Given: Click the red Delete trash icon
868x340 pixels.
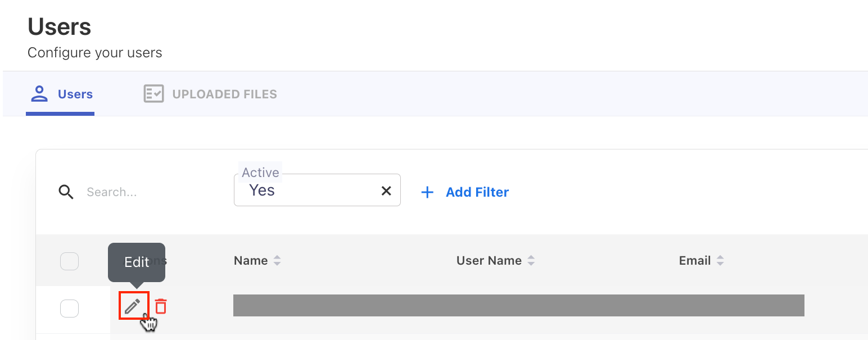Looking at the screenshot, I should tap(161, 306).
